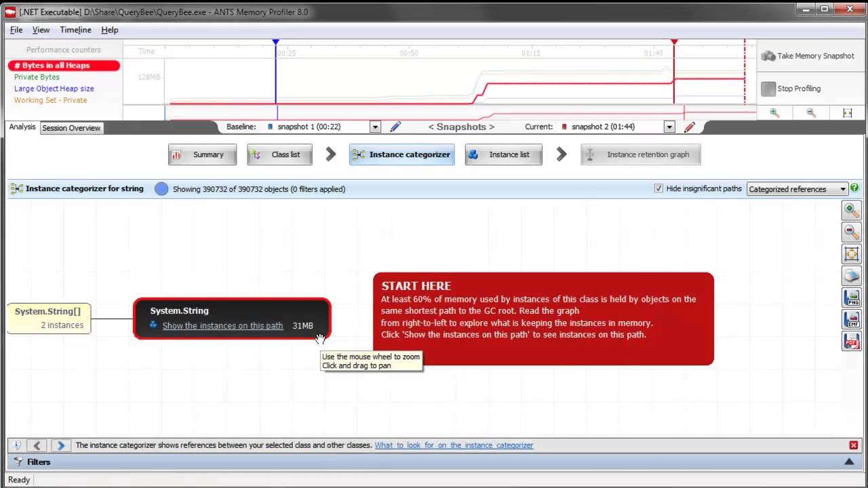Viewport: 868px width, 488px height.
Task: Click the START HERE red info box
Action: (x=543, y=319)
